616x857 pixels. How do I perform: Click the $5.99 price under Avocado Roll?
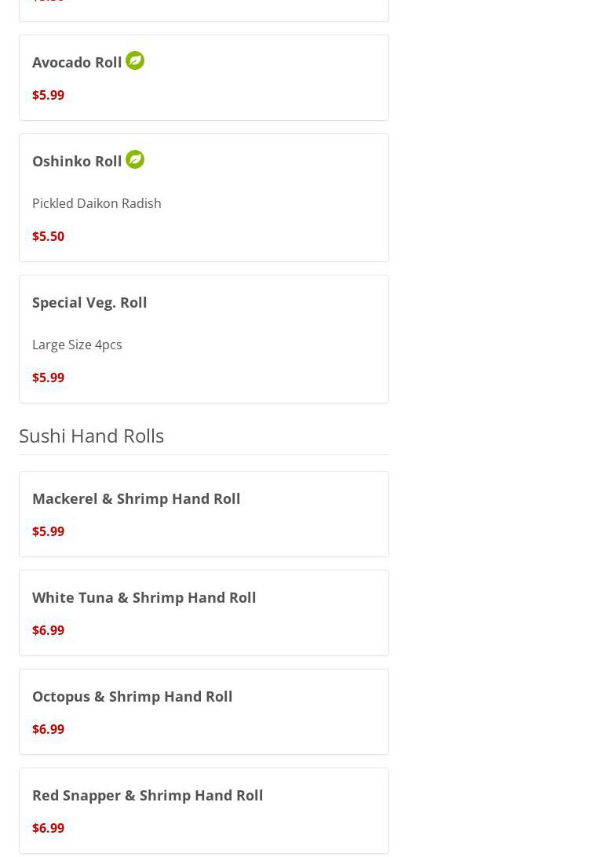coord(48,95)
